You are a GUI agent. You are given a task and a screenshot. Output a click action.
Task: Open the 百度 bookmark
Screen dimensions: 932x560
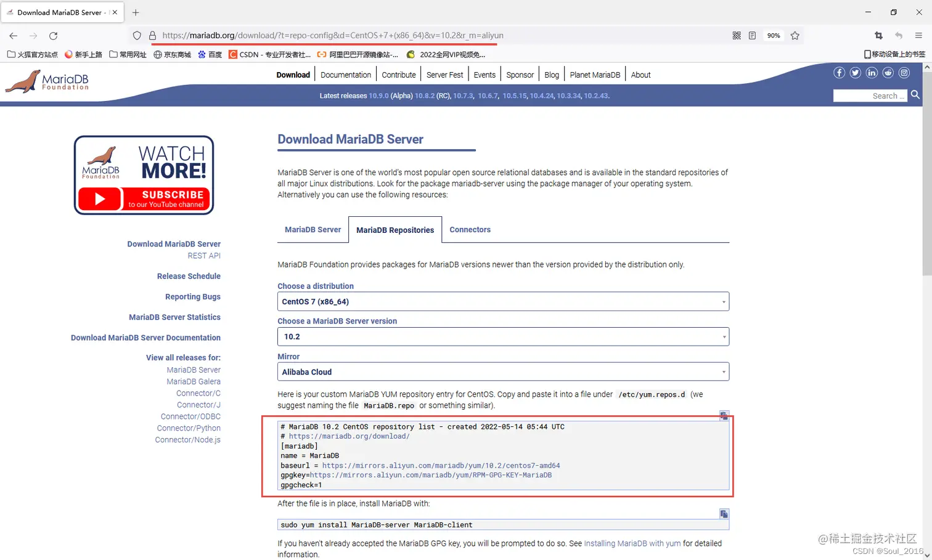pos(210,54)
